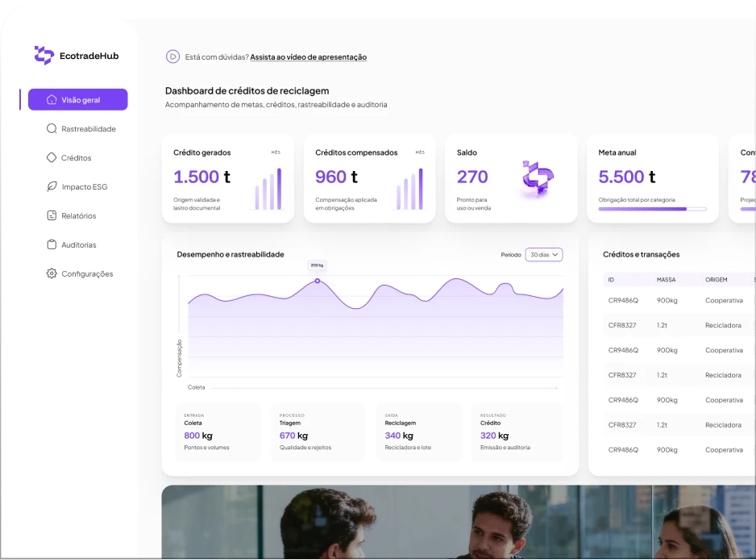Click the team photo banner image
Image resolution: width=756 pixels, height=559 pixels.
[459, 522]
